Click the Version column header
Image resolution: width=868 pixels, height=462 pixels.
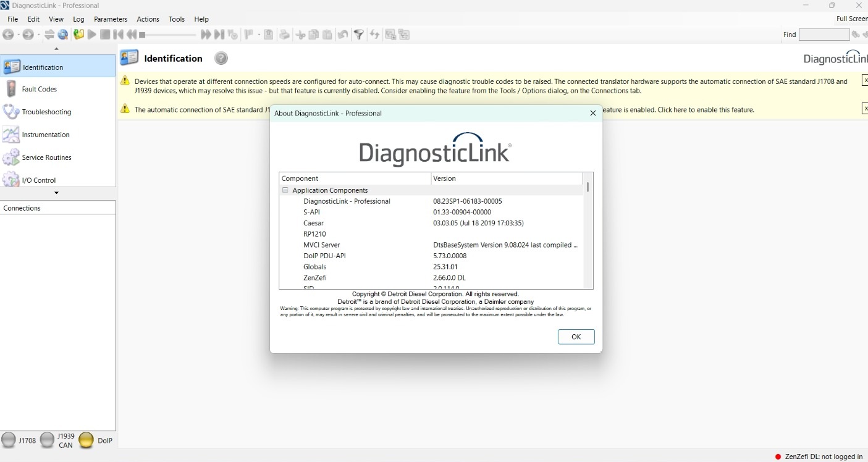click(507, 178)
